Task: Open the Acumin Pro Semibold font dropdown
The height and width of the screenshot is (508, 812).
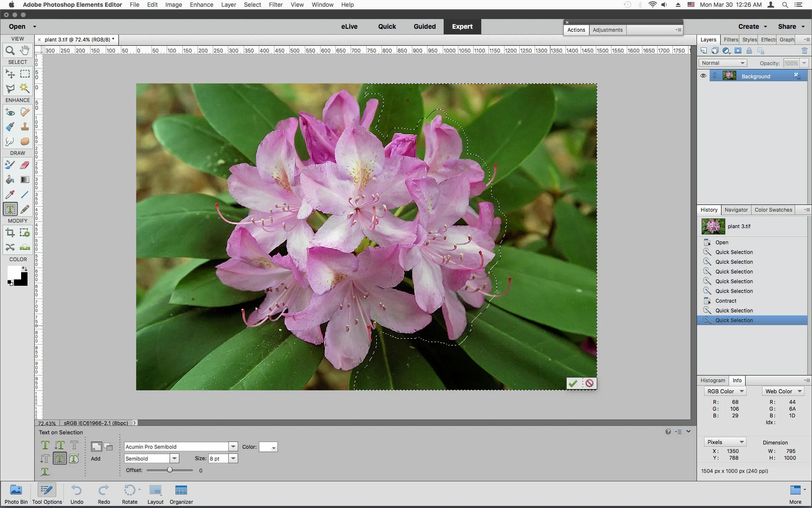Action: click(233, 447)
